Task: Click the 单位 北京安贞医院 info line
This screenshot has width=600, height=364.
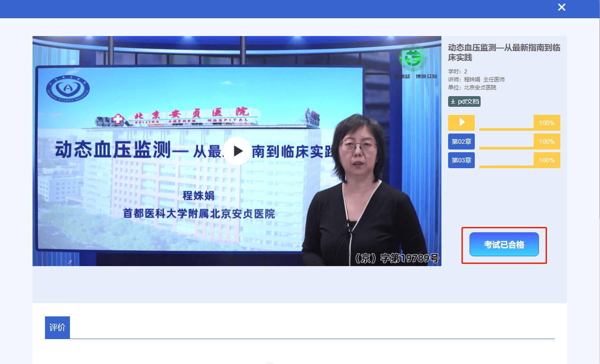Action: 472,87
